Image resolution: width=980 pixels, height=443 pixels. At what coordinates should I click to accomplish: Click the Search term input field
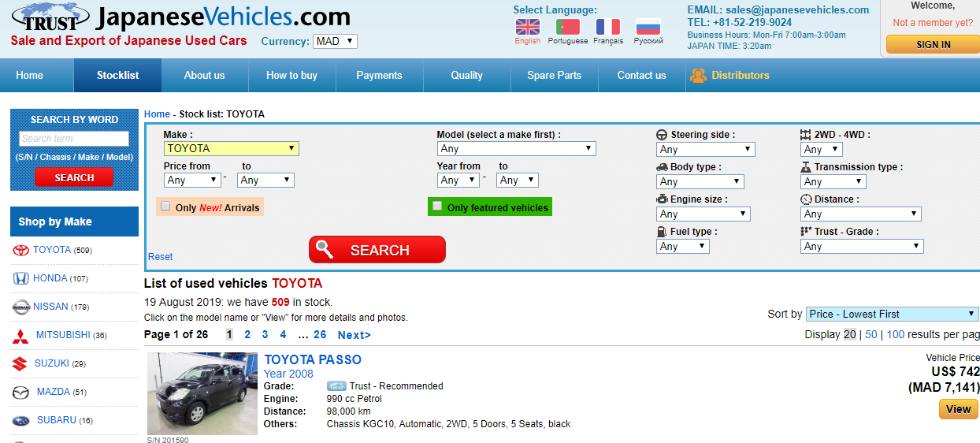pyautogui.click(x=74, y=139)
